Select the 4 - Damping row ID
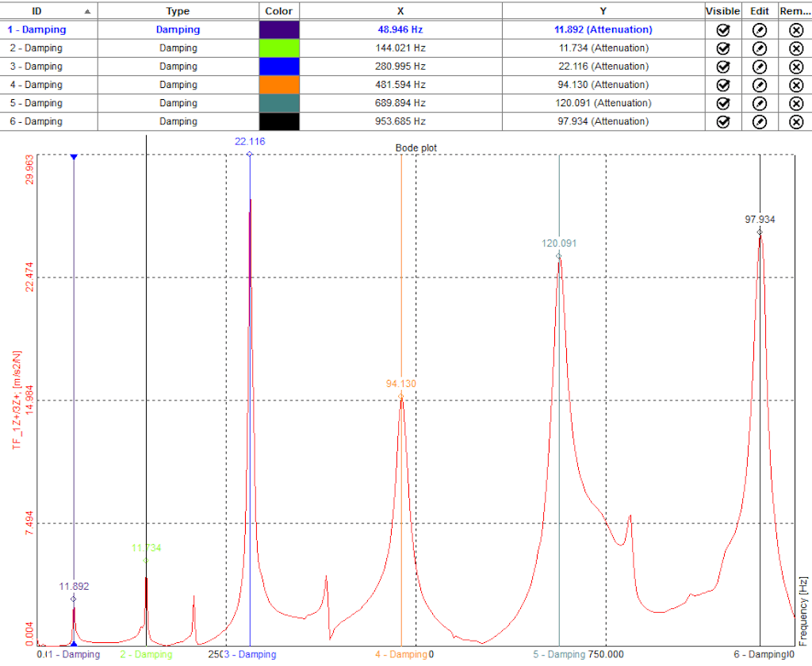 pos(36,84)
